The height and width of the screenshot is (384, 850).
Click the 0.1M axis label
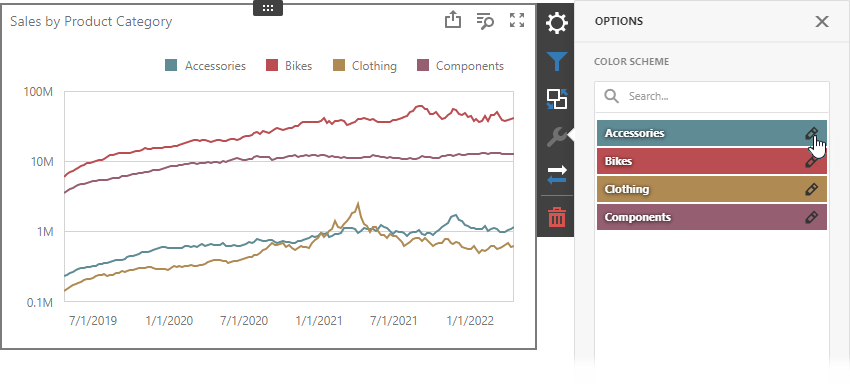[x=40, y=302]
